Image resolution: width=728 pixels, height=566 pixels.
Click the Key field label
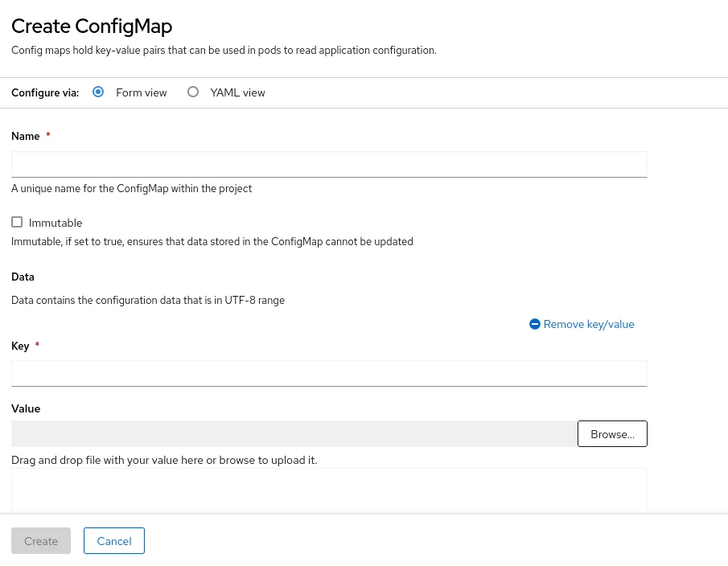20,346
